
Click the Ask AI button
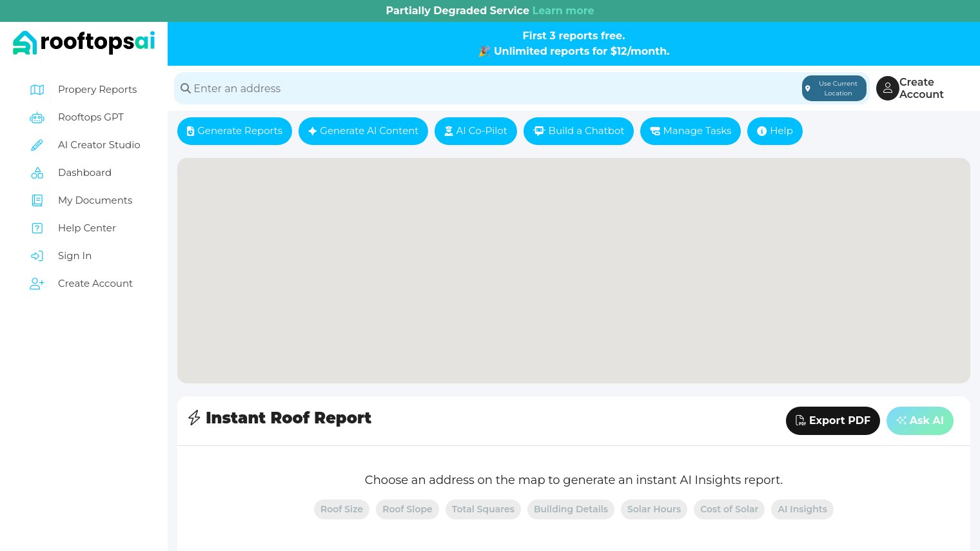tap(920, 421)
